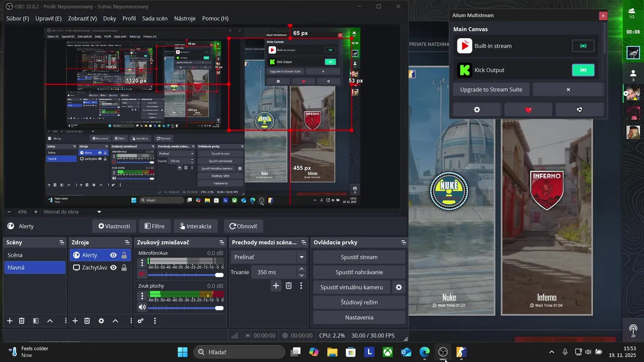Move source up with arrow in Zdroje panel
This screenshot has height=362, width=644.
point(115,321)
